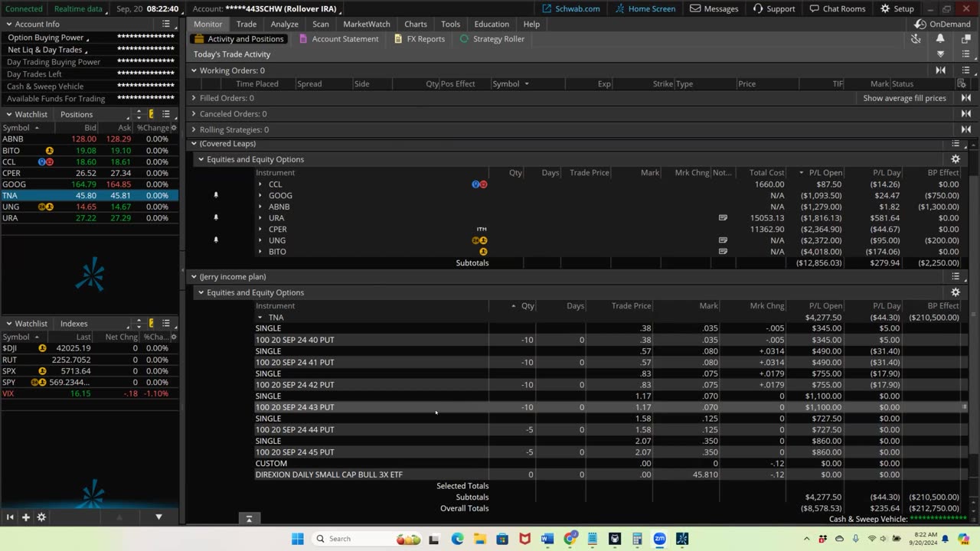This screenshot has width=980, height=551.
Task: Click the link color icon on top watchlist
Action: tap(151, 114)
